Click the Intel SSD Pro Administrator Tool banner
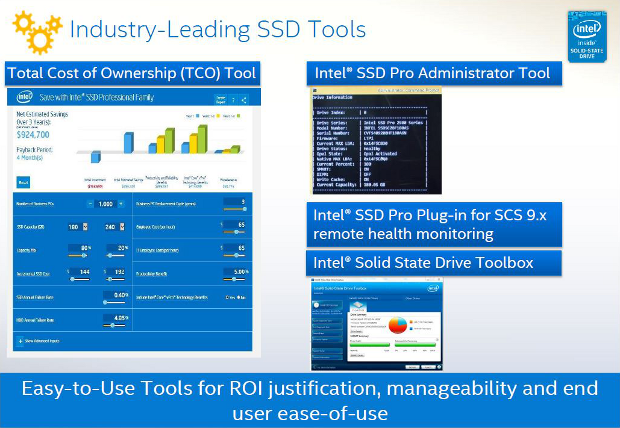Viewport: 620px width, 428px height. click(434, 73)
